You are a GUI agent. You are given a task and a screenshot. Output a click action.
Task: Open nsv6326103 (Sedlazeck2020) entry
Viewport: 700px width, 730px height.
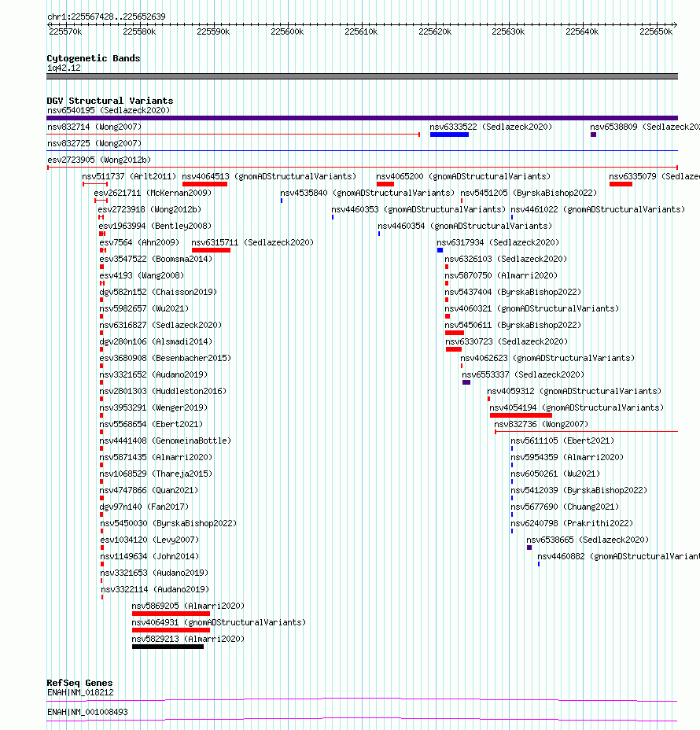point(506,259)
